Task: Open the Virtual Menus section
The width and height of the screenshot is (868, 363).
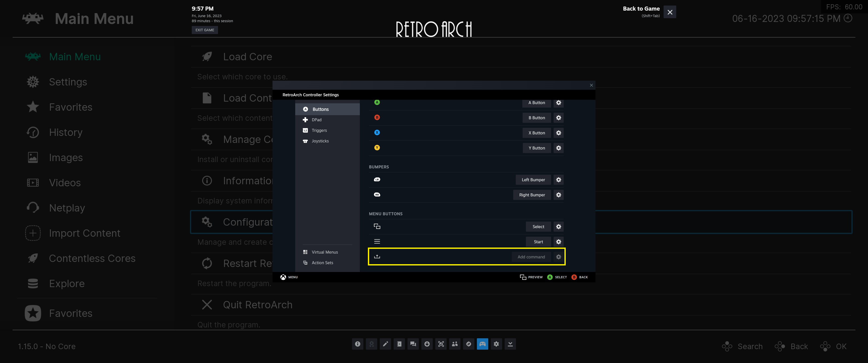Action: tap(324, 252)
